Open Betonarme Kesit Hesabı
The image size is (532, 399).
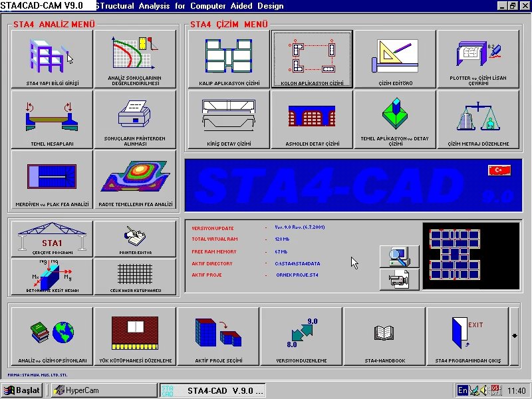pyautogui.click(x=52, y=277)
